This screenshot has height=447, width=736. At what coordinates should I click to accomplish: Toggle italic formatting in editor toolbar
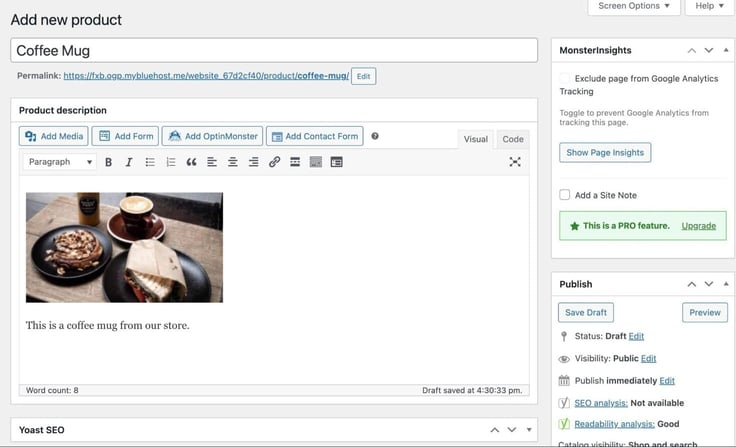tap(129, 162)
